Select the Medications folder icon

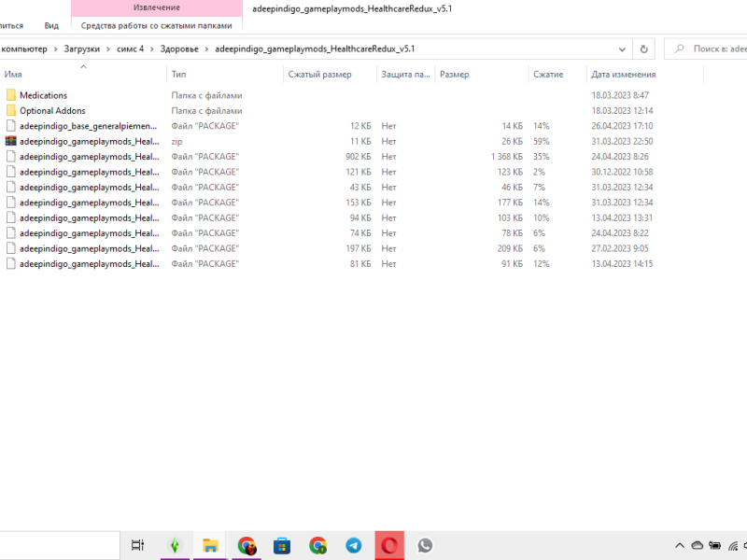pyautogui.click(x=11, y=95)
